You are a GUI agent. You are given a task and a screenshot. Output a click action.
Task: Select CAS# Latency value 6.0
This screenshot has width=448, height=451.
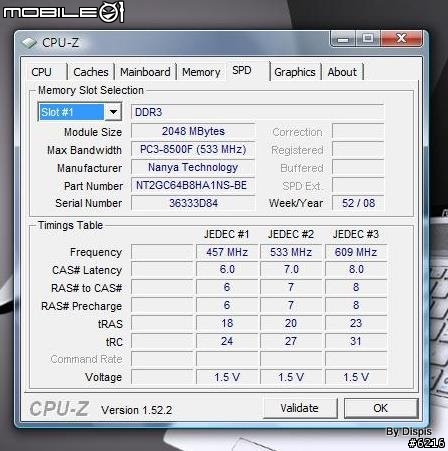coord(227,269)
